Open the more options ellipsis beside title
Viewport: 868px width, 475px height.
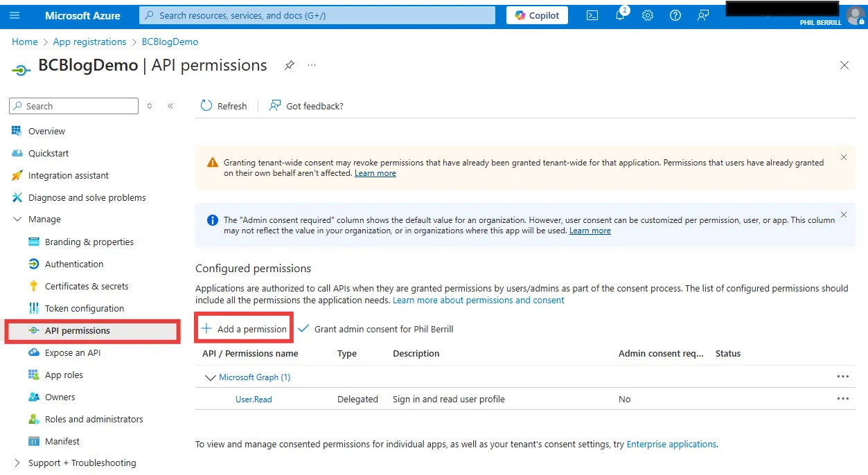pyautogui.click(x=312, y=65)
